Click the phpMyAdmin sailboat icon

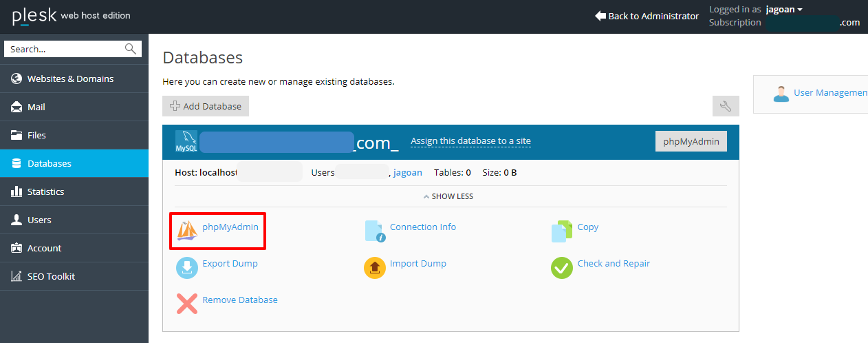tap(187, 231)
